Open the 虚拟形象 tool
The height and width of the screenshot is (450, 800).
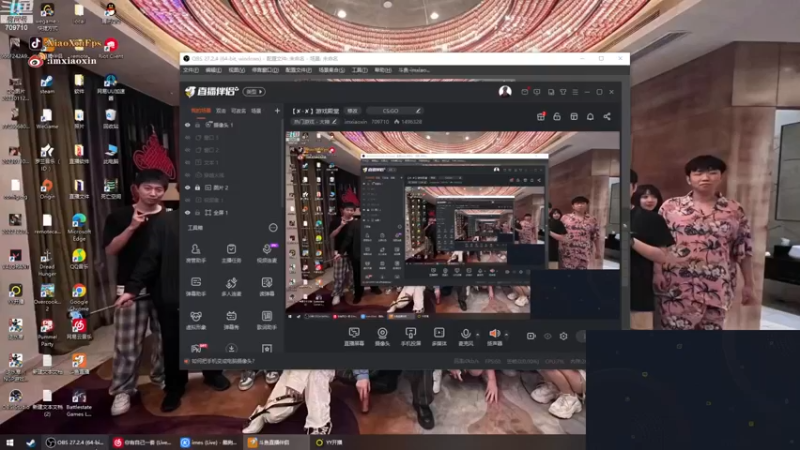pos(195,320)
